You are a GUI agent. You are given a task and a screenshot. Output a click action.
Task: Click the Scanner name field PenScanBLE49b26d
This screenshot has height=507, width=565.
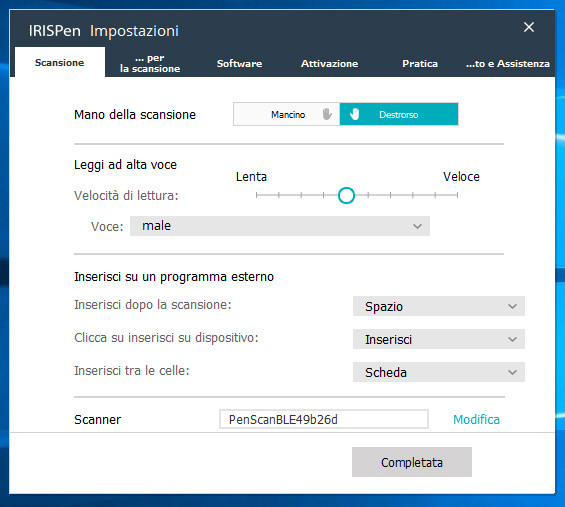pos(324,419)
